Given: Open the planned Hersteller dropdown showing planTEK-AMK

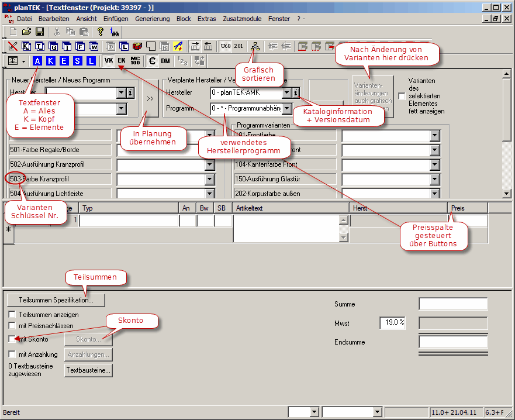Looking at the screenshot, I should tap(286, 93).
